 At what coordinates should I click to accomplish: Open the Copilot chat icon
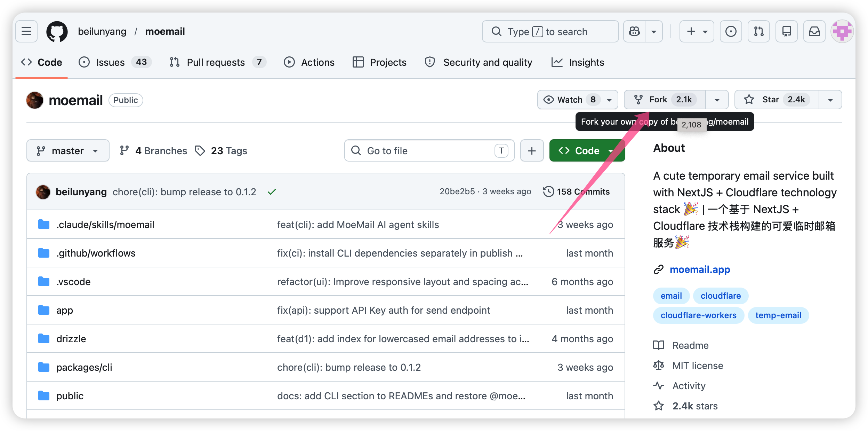point(634,31)
